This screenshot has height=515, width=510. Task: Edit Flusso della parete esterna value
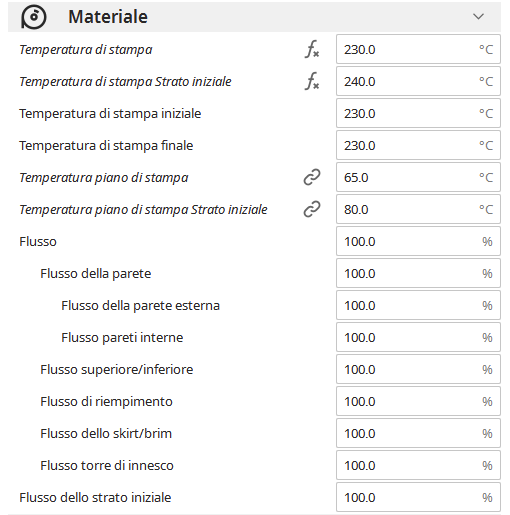click(418, 305)
